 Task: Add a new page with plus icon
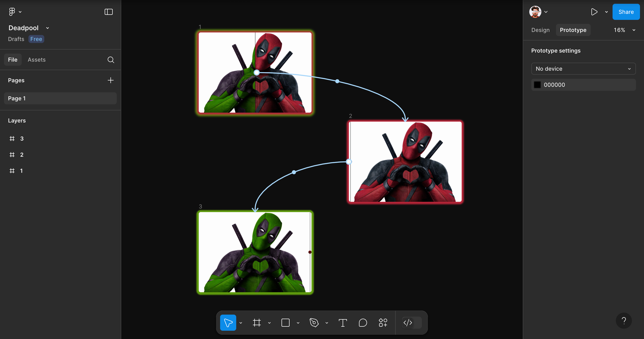(110, 80)
